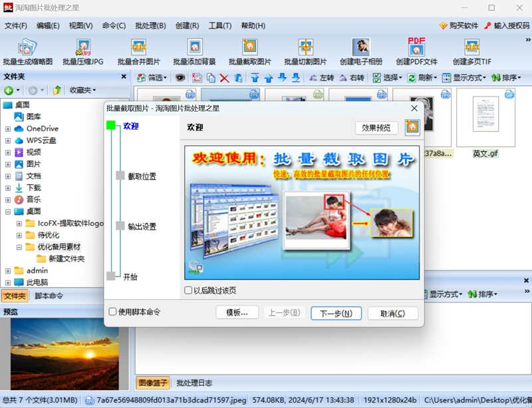The image size is (532, 408).
Task: Click the red delete X icon
Action: point(224,78)
